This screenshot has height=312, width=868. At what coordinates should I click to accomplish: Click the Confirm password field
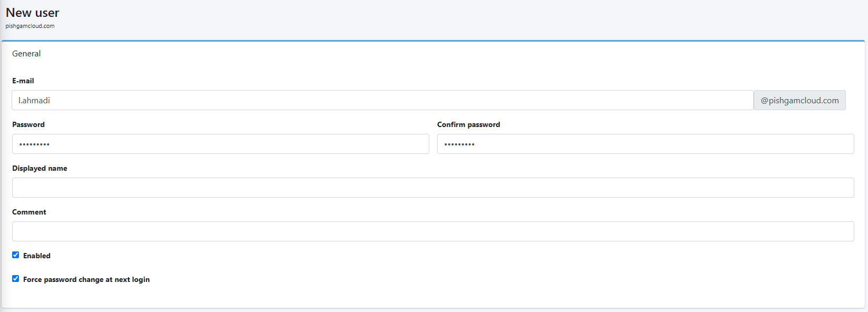646,144
